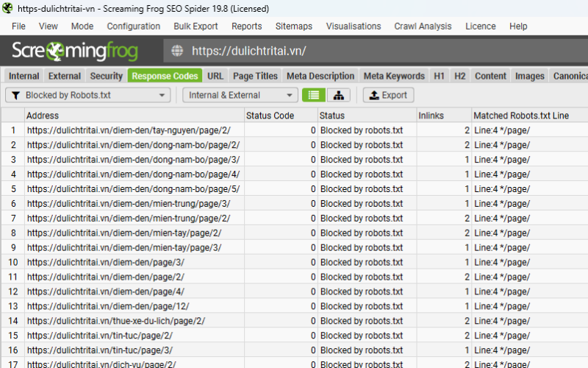Switch to the Content tab
The width and height of the screenshot is (588, 368).
pos(490,76)
